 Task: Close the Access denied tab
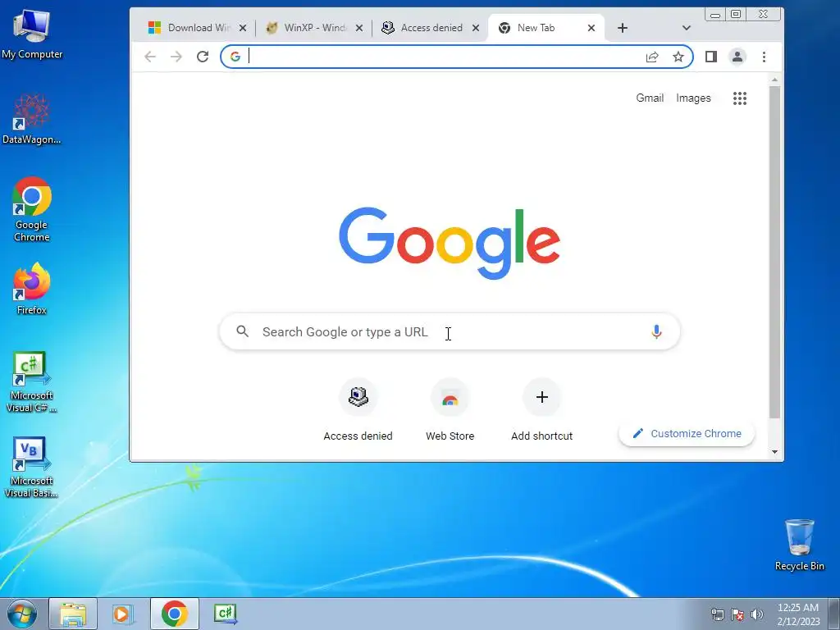tap(475, 28)
